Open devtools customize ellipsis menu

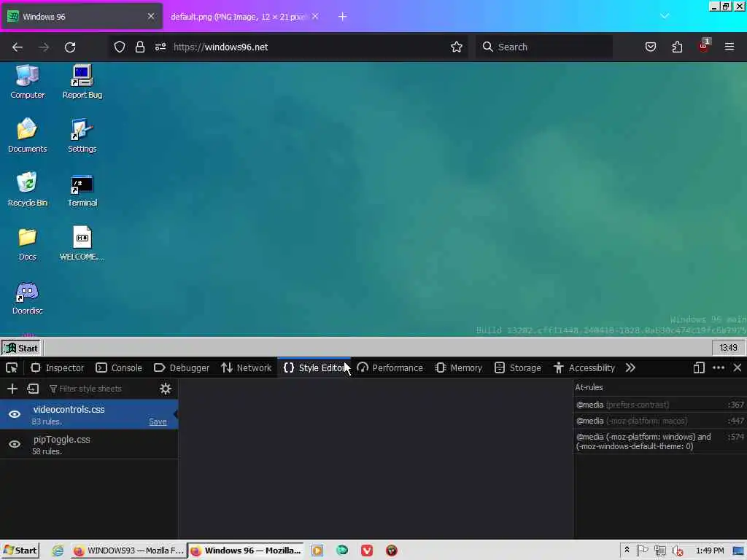click(x=719, y=368)
